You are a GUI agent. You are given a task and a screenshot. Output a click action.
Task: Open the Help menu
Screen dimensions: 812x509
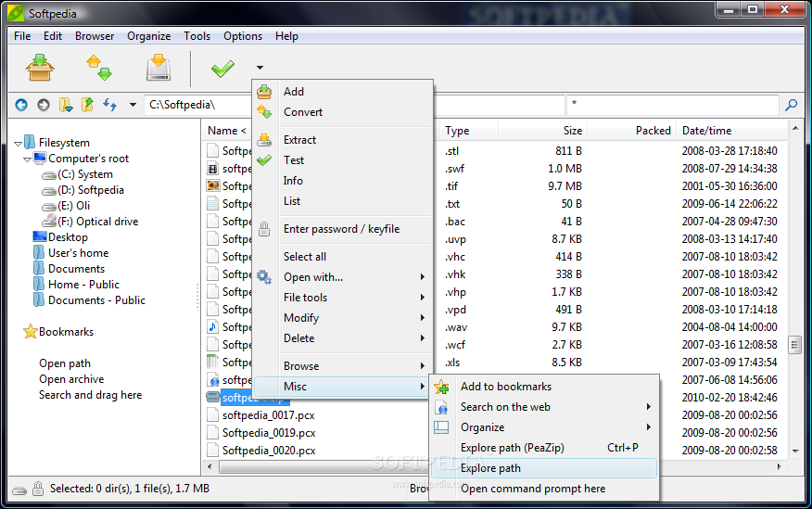[x=286, y=36]
